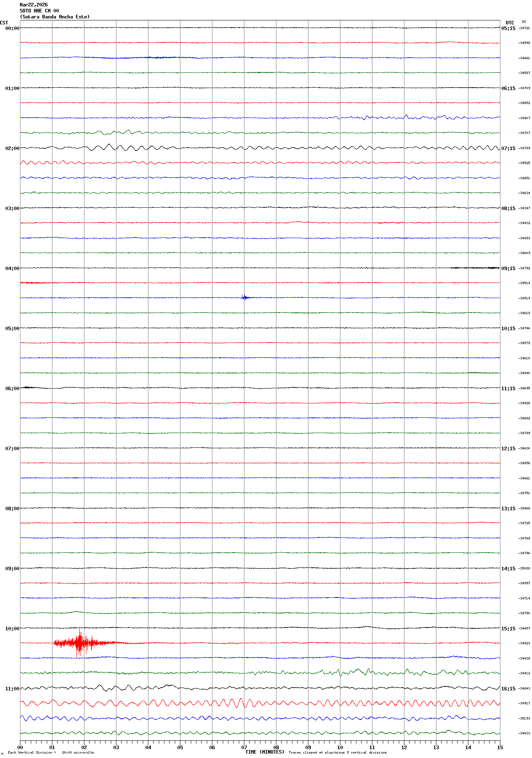Viewport: 532px width, 758px height.
Task: Click the 15:15 UTC time label
Action: [x=508, y=629]
